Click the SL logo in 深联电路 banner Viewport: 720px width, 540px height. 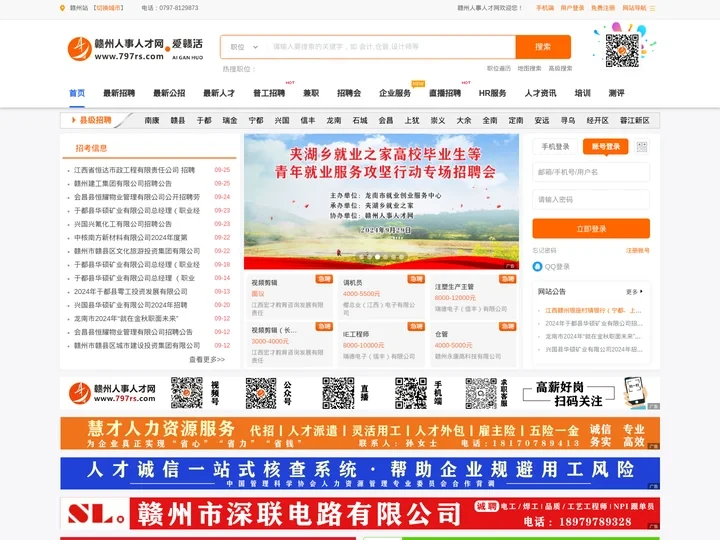click(x=96, y=513)
